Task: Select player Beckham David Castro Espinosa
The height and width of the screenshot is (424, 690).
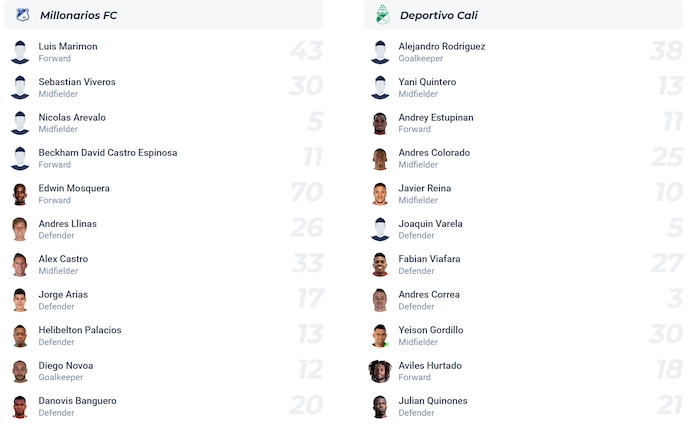Action: pyautogui.click(x=108, y=153)
